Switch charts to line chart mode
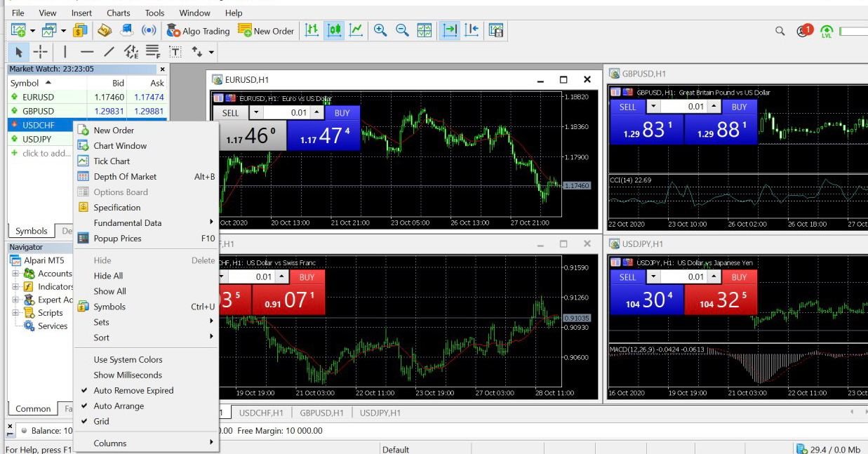This screenshot has height=454, width=868. 356,30
